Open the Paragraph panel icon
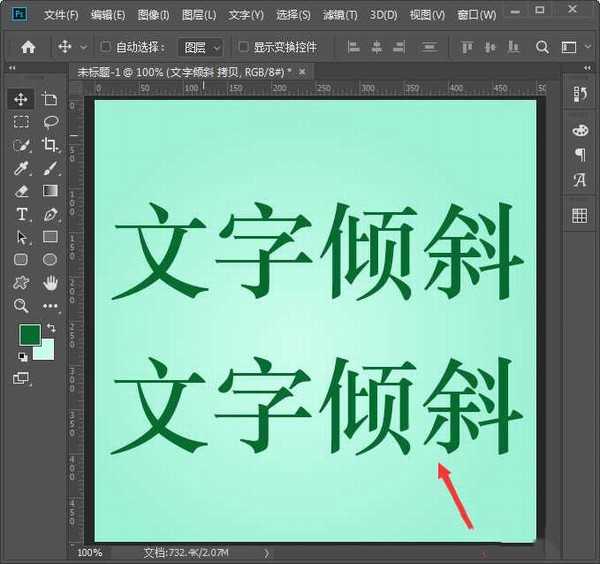 579,154
